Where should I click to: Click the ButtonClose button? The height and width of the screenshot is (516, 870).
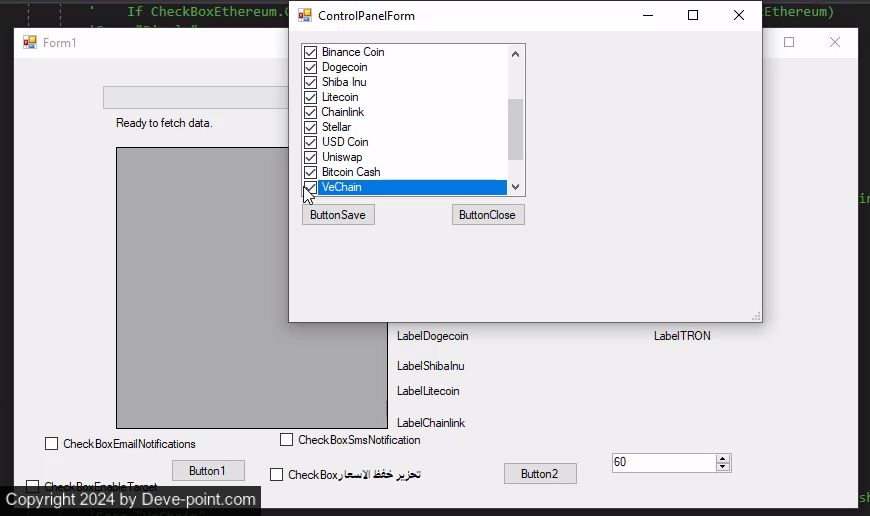click(488, 215)
